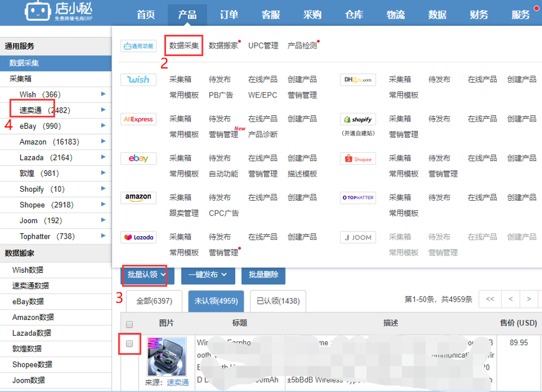Image resolution: width=542 pixels, height=392 pixels.
Task: Expand the 速卖通 (2482) sidebar arrow
Action: coord(103,109)
